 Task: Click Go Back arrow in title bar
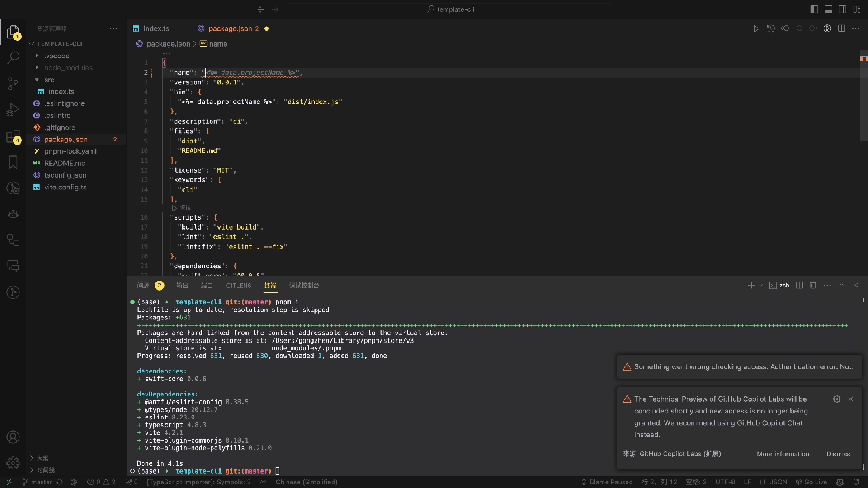[261, 9]
